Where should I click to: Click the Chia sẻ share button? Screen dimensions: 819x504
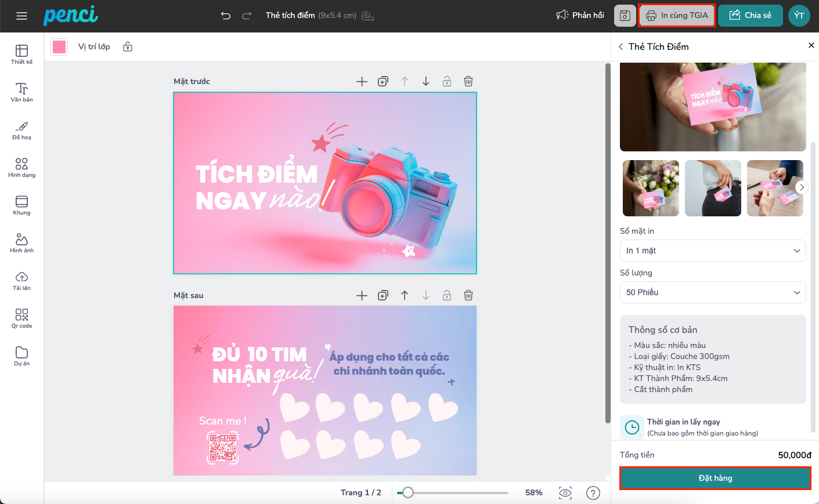pos(750,16)
